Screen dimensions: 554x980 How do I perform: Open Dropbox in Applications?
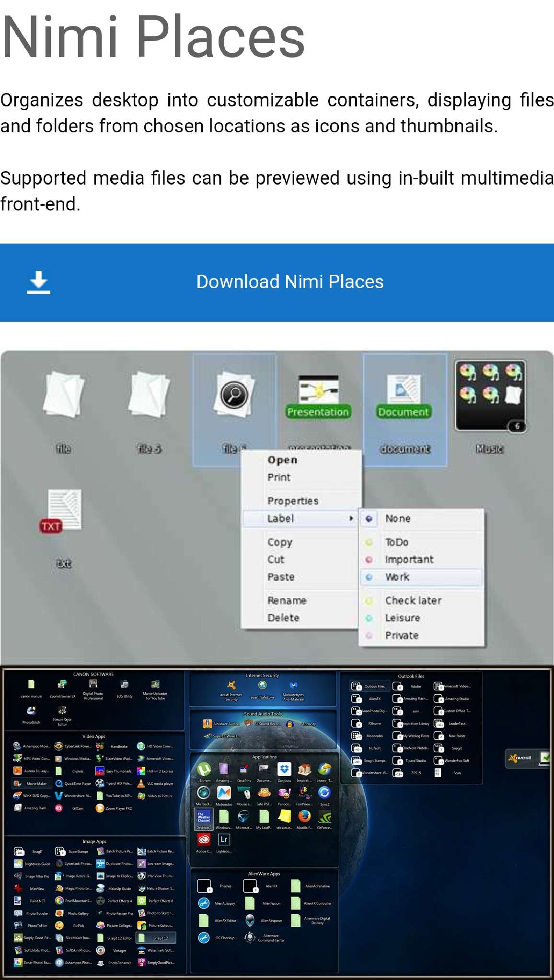click(284, 771)
